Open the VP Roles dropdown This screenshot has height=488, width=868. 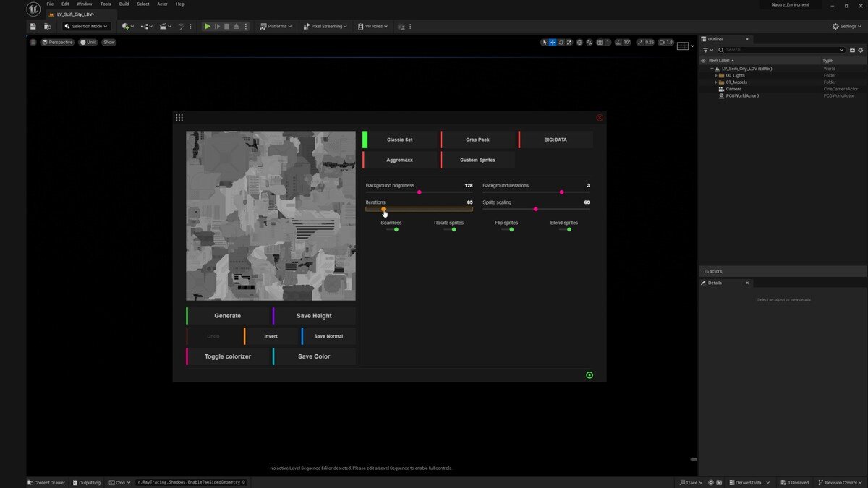pyautogui.click(x=373, y=26)
